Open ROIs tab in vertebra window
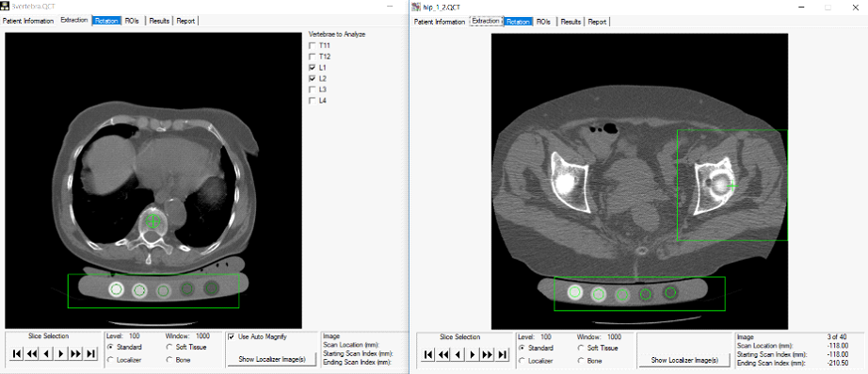This screenshot has height=374, width=868. coord(133,21)
